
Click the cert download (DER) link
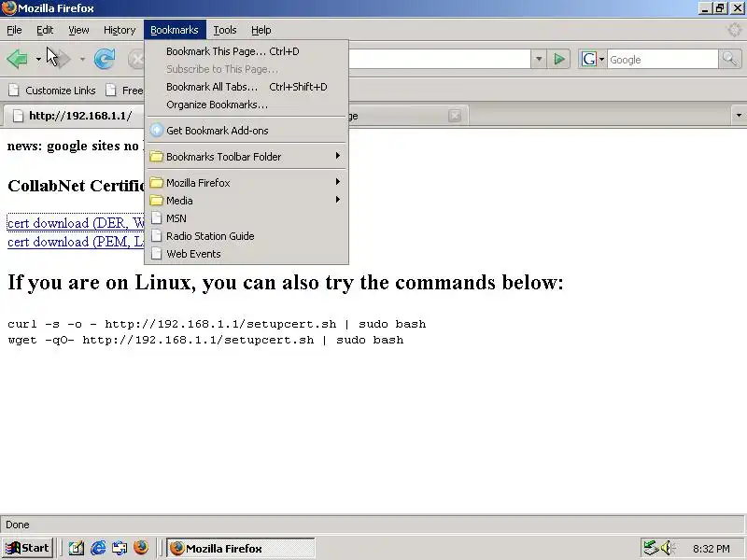tap(76, 223)
